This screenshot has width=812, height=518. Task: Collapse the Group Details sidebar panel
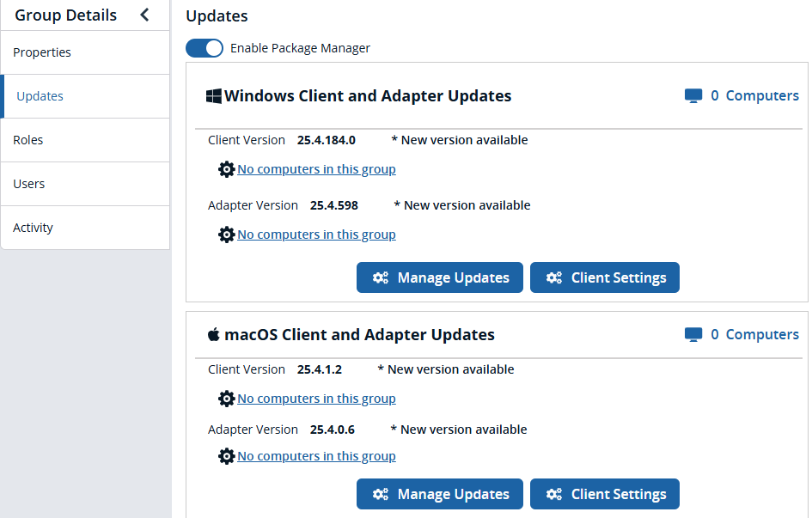tap(143, 14)
